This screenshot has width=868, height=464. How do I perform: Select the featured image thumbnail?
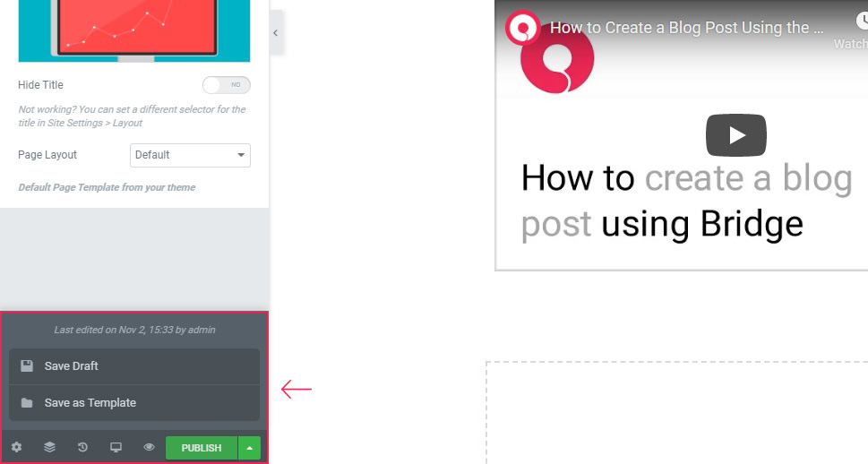pos(134,30)
